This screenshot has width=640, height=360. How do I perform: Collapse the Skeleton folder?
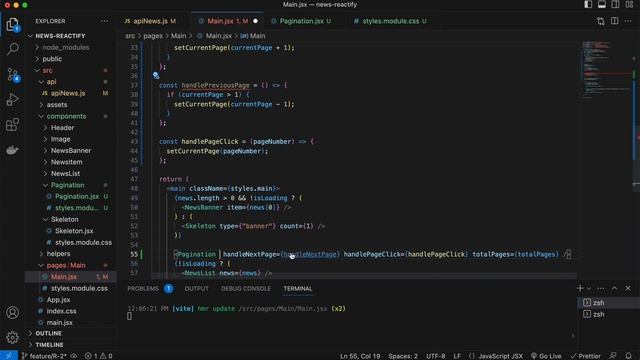(64, 219)
